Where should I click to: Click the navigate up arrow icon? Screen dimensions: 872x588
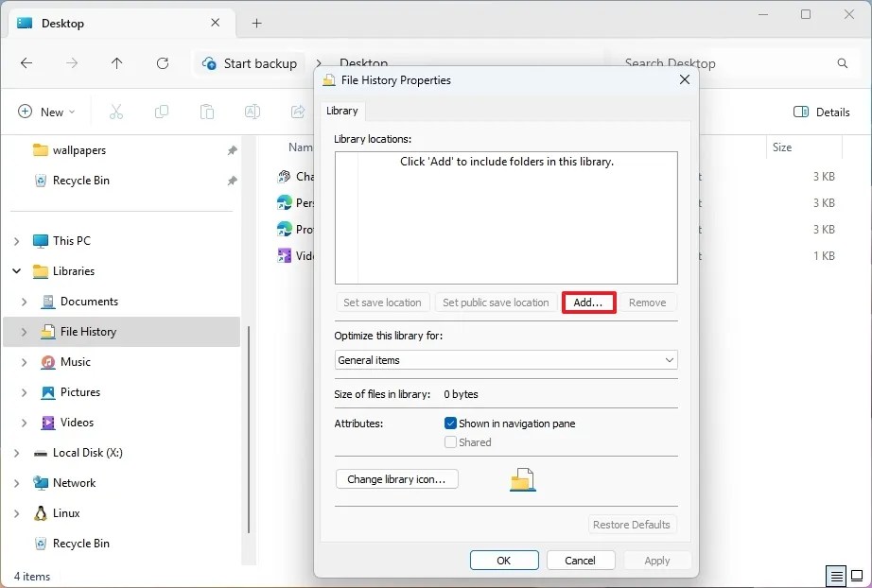tap(115, 63)
